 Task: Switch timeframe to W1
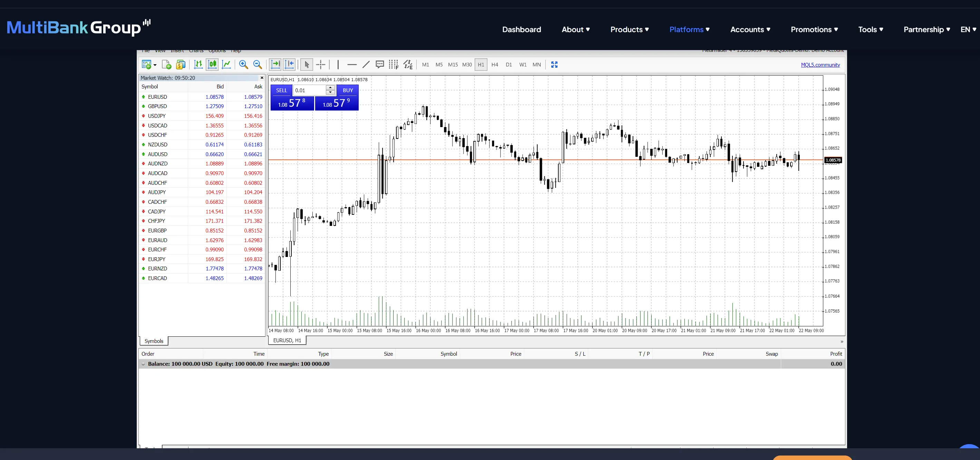click(x=523, y=65)
